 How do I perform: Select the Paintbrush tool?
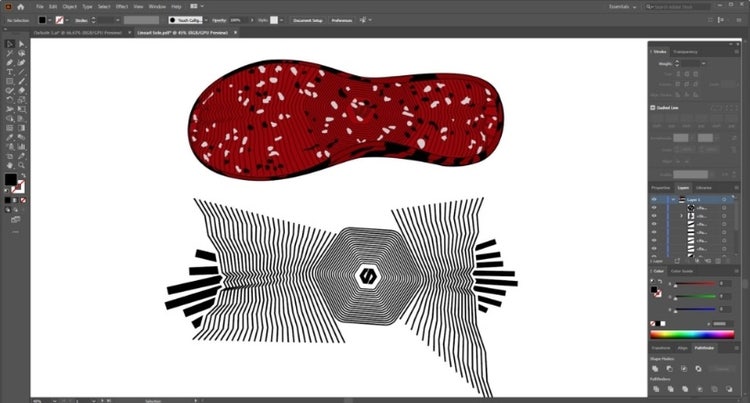pos(21,81)
